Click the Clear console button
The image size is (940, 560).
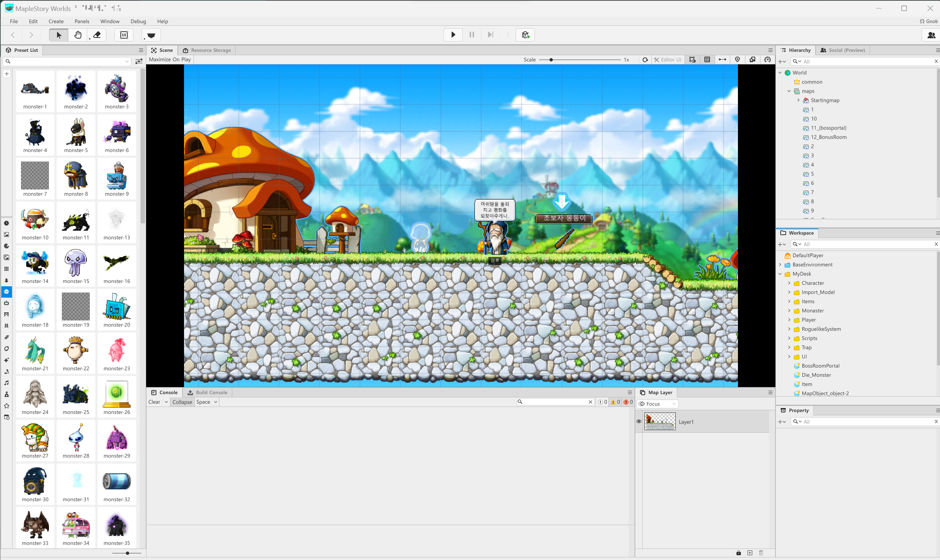point(154,402)
